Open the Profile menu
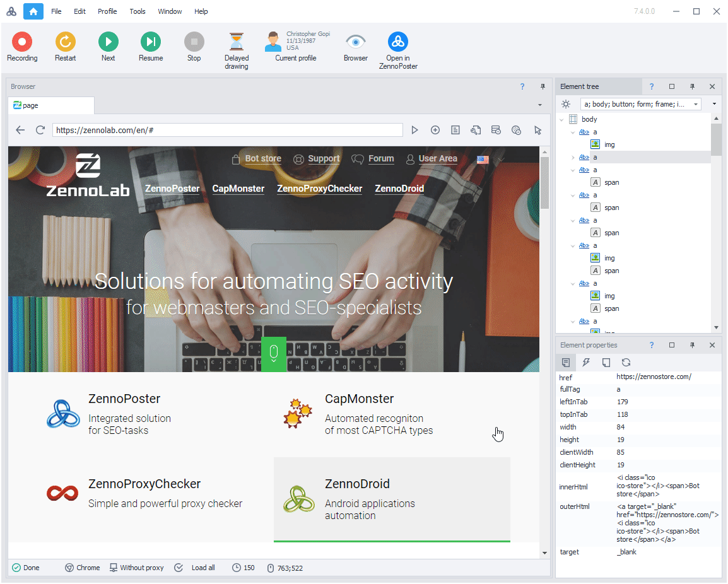Screen dimensions: 728x584 [107, 11]
